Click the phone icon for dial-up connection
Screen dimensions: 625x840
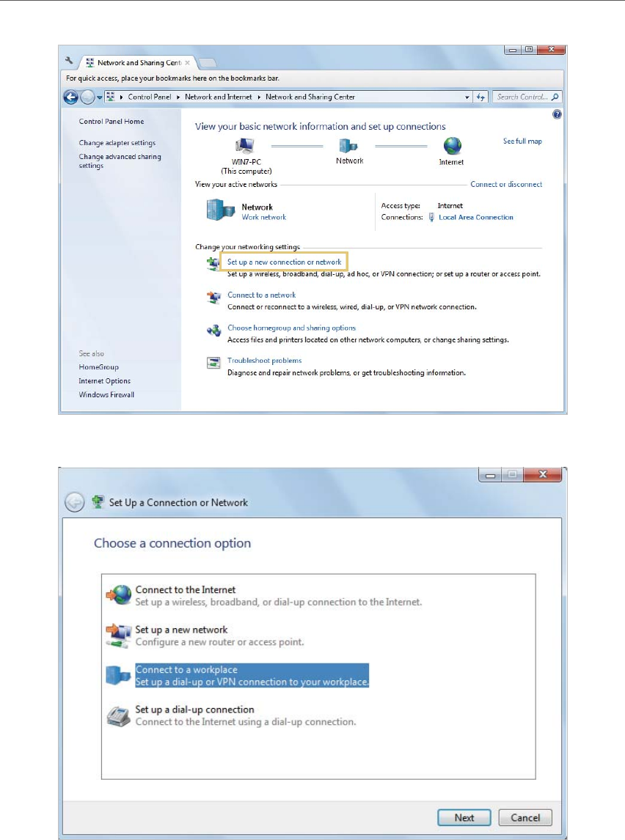click(x=118, y=715)
